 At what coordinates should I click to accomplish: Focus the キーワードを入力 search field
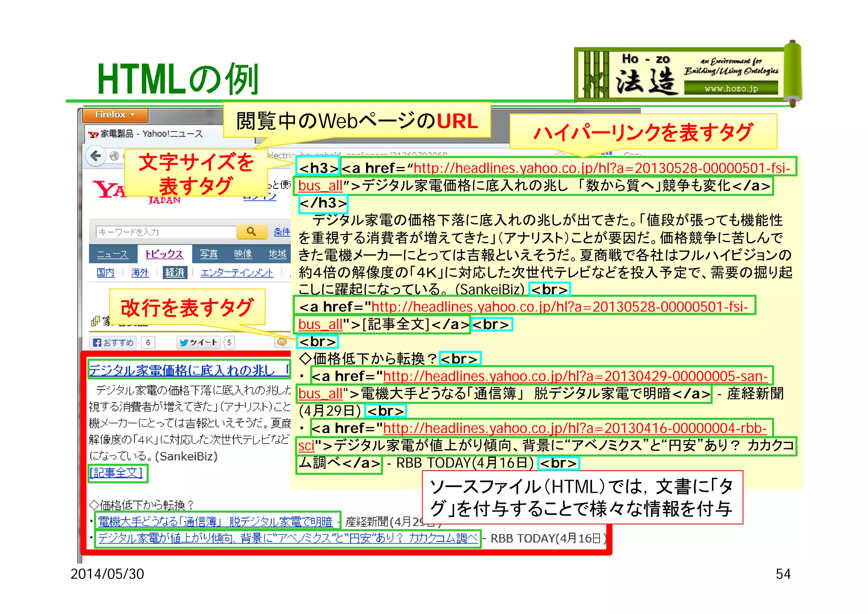(x=166, y=232)
